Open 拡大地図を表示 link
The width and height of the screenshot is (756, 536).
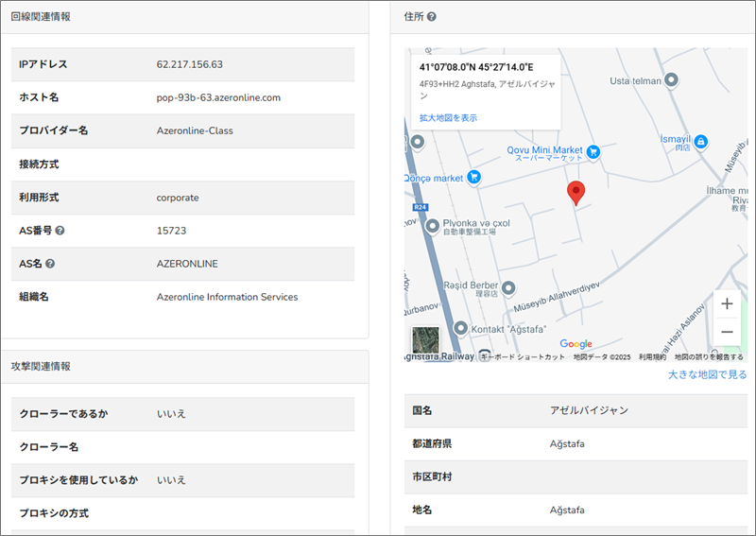(x=448, y=118)
